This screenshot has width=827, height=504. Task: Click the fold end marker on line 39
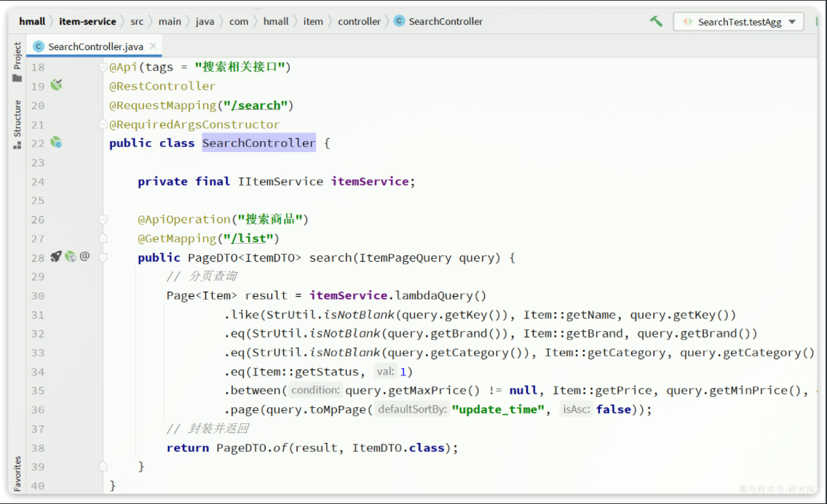pyautogui.click(x=103, y=467)
